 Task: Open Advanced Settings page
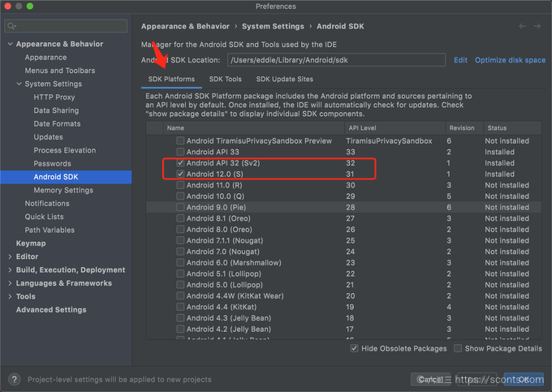tap(51, 310)
